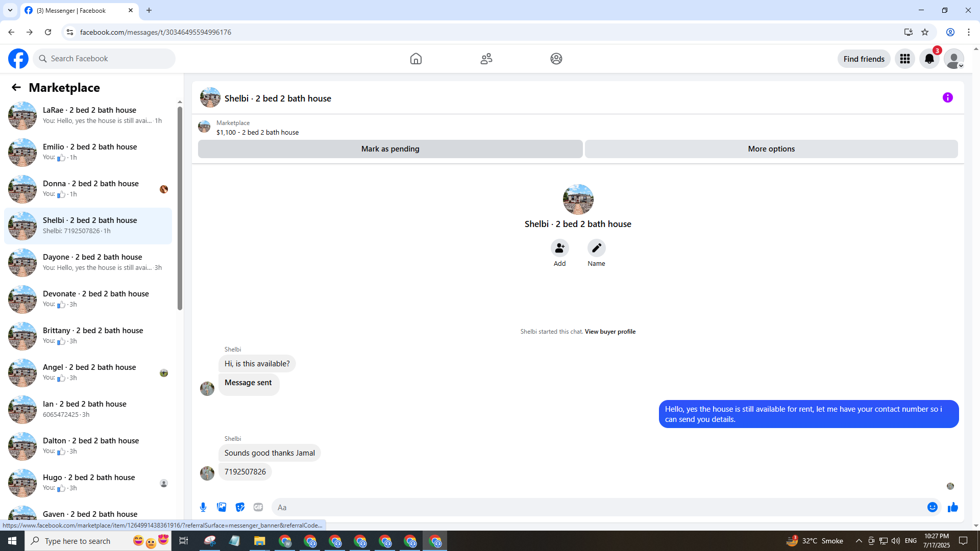Screen dimensions: 980x551
Task: Open Hugo conversation
Action: 88,483
